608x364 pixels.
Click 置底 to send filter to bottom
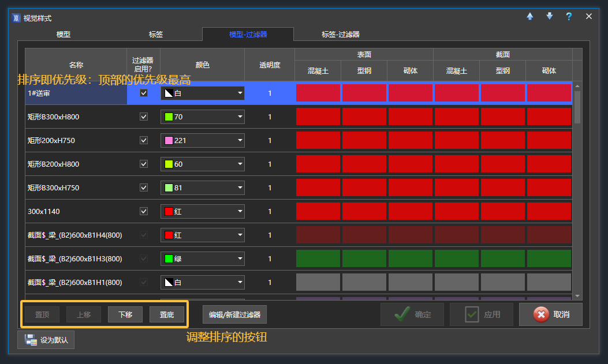tap(167, 314)
